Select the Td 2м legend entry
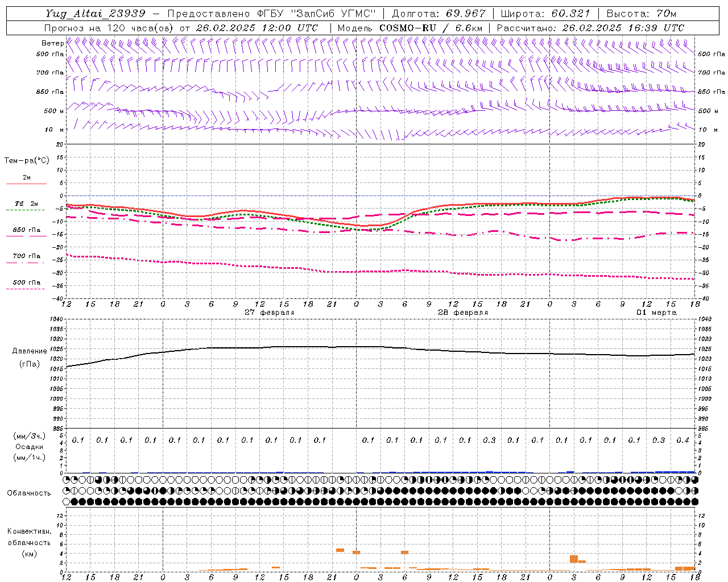 click(26, 203)
